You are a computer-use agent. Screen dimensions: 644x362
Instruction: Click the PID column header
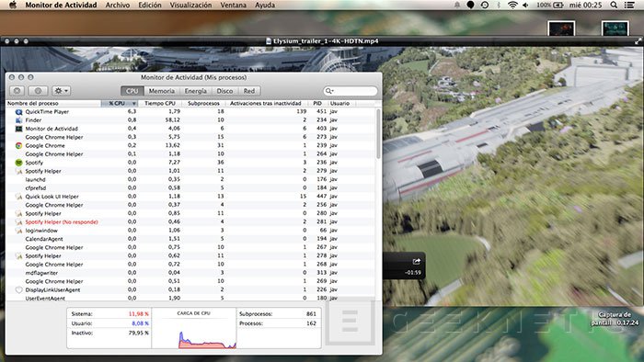pos(317,103)
